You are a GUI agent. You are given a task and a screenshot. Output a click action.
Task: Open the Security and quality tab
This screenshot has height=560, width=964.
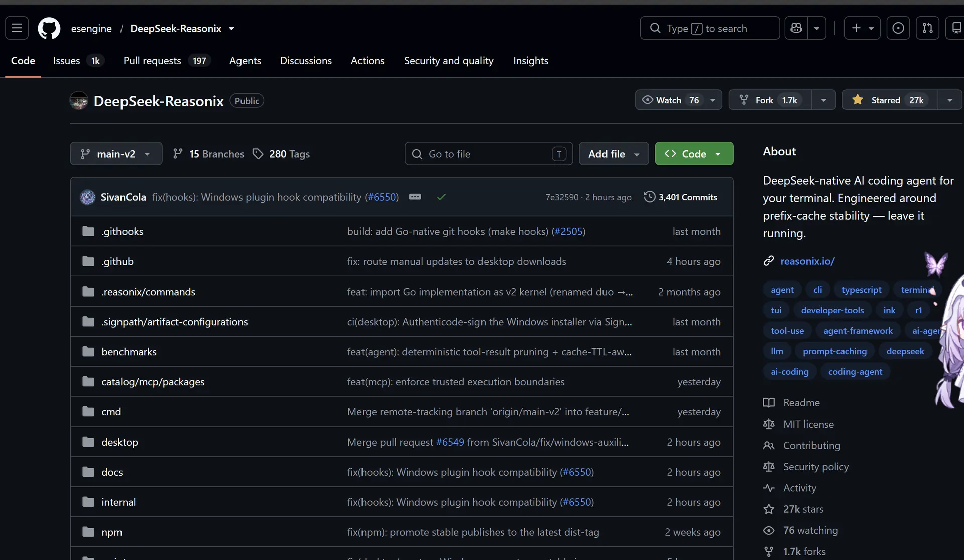[448, 61]
